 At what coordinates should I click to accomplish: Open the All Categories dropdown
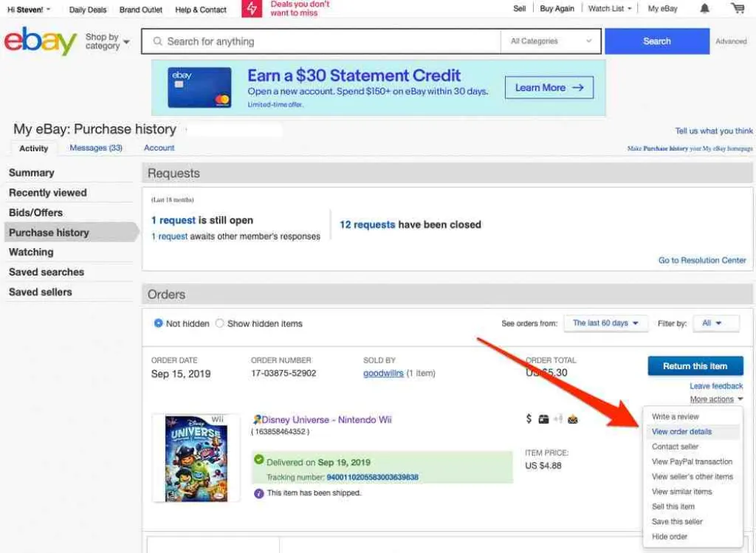click(x=551, y=41)
